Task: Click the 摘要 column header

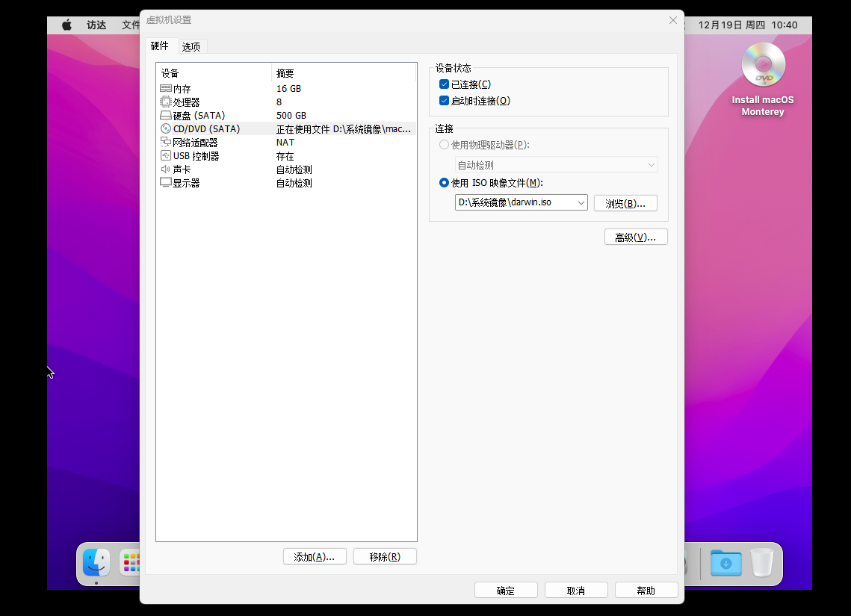Action: pos(285,73)
